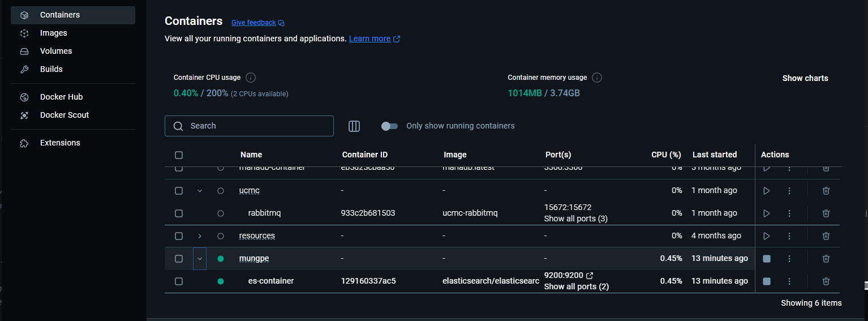868x321 pixels.
Task: Open the rabbitmq container details
Action: point(264,213)
